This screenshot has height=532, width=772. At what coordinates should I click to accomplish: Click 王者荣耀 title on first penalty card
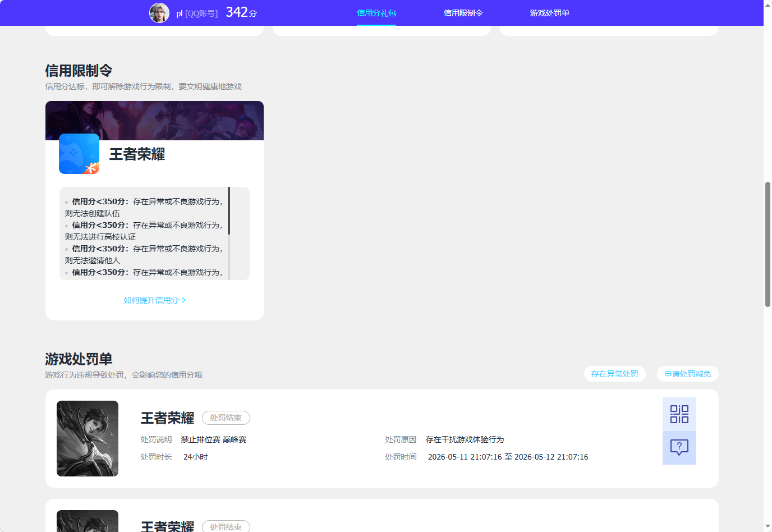[167, 418]
